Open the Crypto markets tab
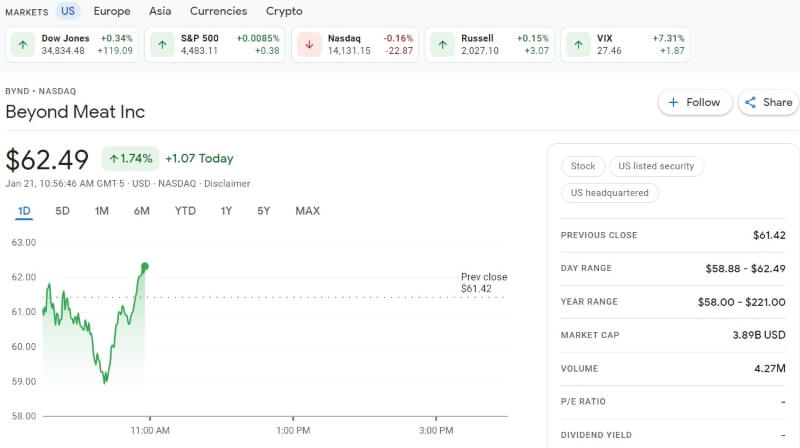This screenshot has width=800, height=448. click(x=284, y=11)
